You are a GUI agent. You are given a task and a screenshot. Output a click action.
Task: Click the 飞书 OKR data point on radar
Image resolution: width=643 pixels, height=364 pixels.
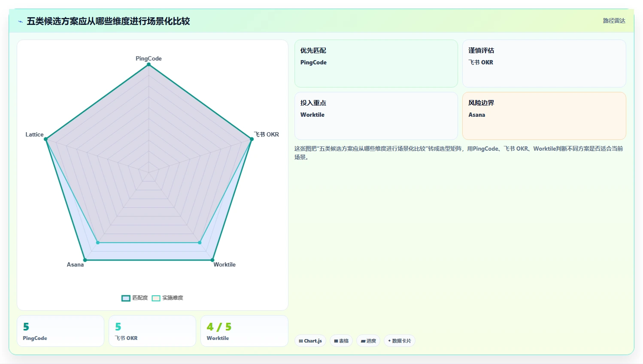pos(252,139)
